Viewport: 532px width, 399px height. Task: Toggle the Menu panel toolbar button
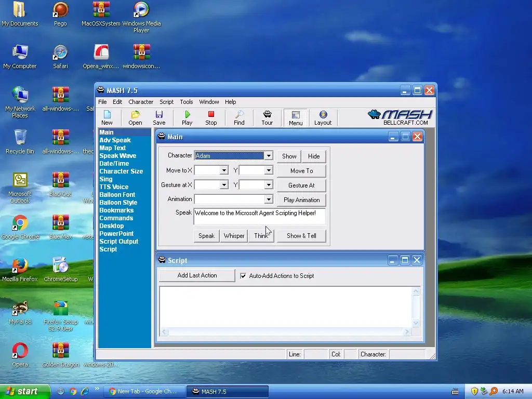[296, 118]
